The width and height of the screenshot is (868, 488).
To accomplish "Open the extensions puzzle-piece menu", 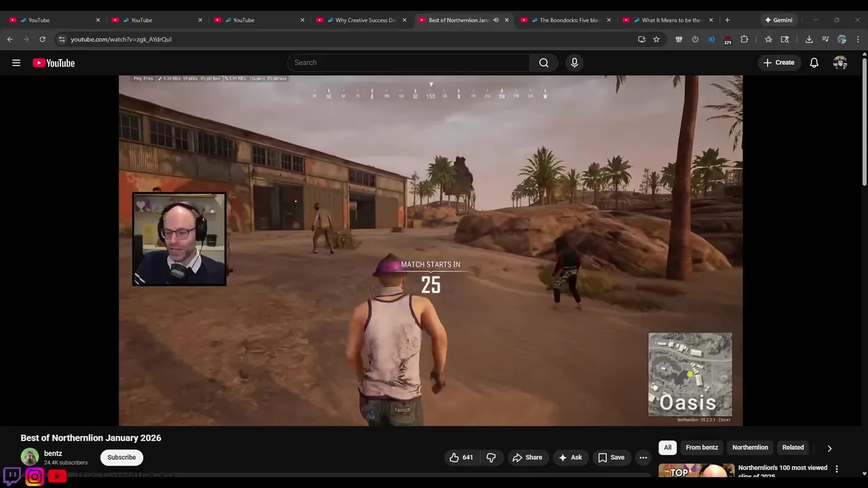I will [x=744, y=39].
